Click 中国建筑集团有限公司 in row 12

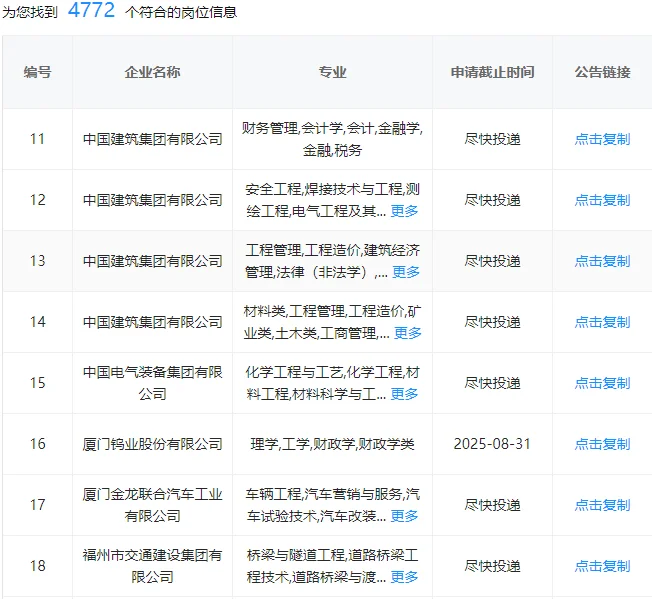153,200
